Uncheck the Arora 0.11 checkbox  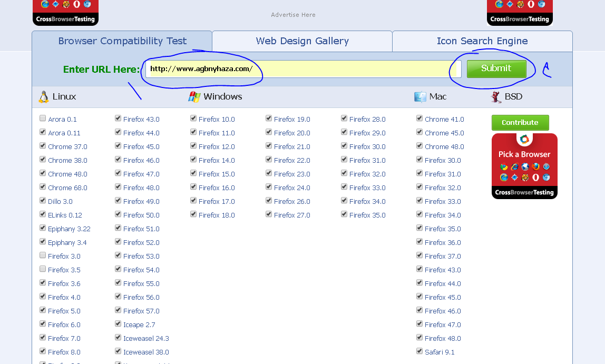click(x=43, y=132)
